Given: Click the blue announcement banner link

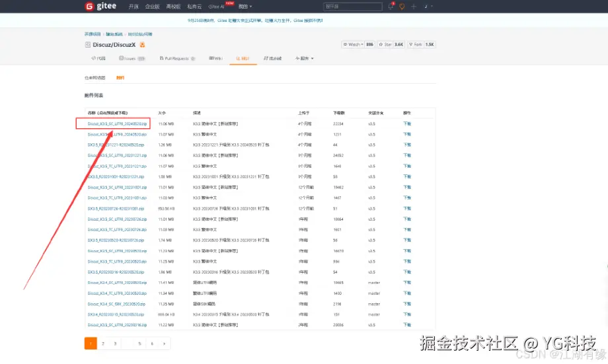Looking at the screenshot, I should [255, 20].
